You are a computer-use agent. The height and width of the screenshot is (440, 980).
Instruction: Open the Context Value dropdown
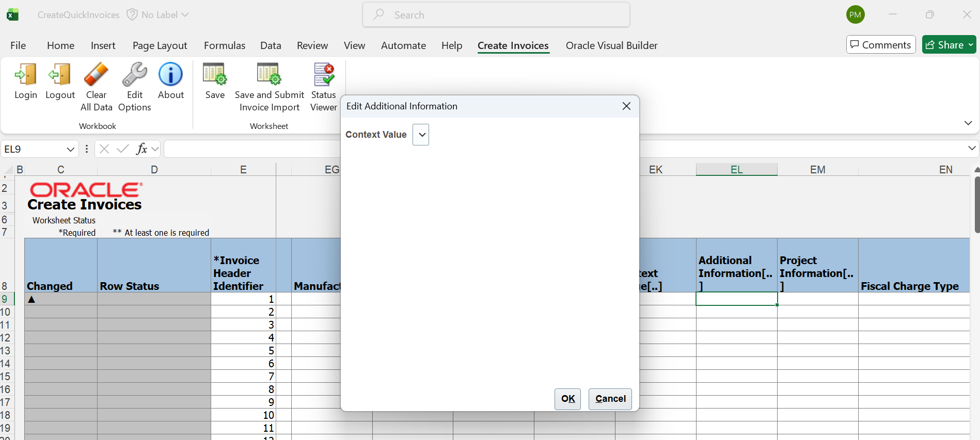421,135
